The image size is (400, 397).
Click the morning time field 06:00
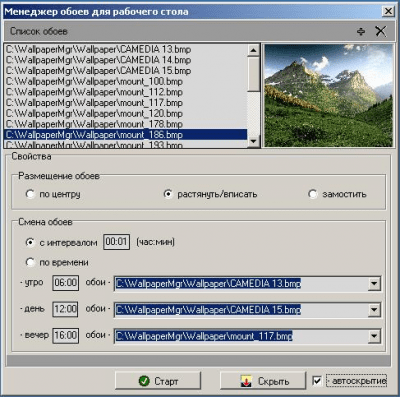pyautogui.click(x=66, y=283)
